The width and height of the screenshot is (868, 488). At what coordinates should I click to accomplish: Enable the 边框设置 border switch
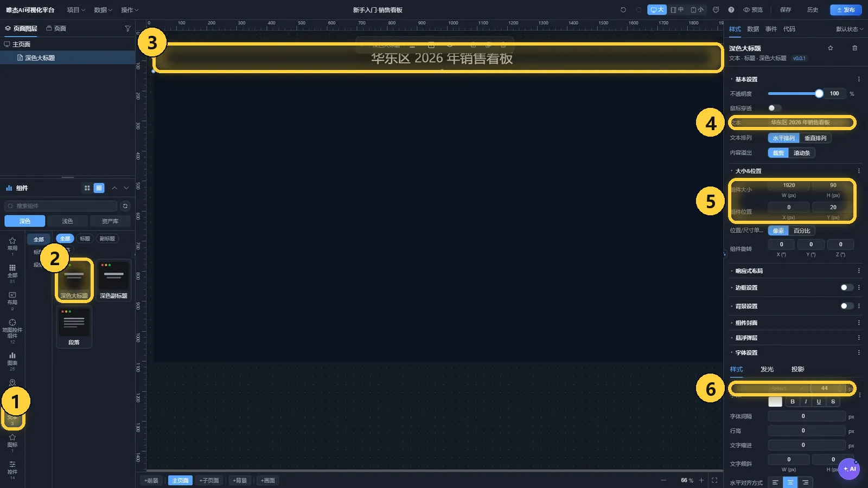pyautogui.click(x=847, y=287)
